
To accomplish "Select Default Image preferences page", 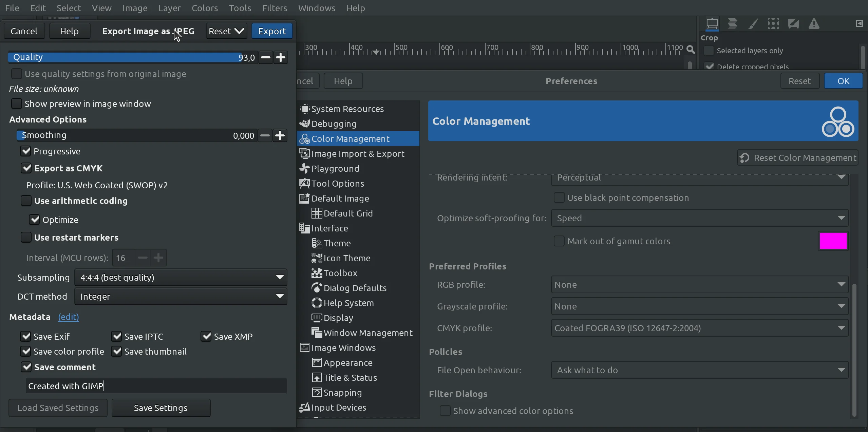I will [x=358, y=199].
